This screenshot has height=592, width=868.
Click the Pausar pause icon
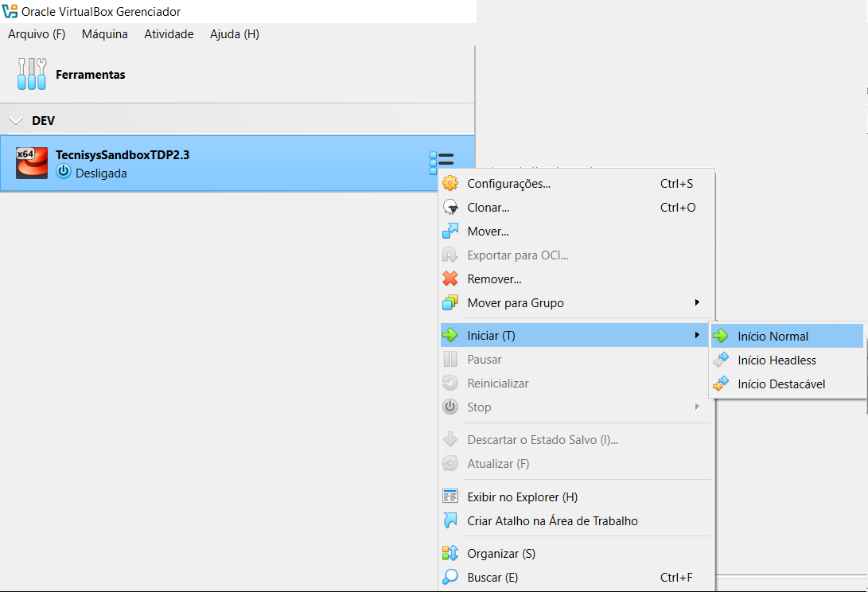450,359
